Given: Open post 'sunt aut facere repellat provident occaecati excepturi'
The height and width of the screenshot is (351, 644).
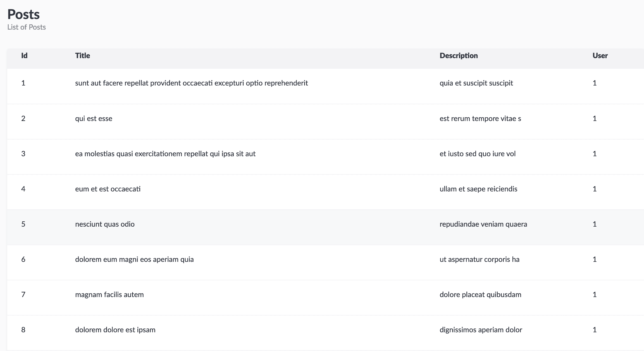Looking at the screenshot, I should (192, 83).
